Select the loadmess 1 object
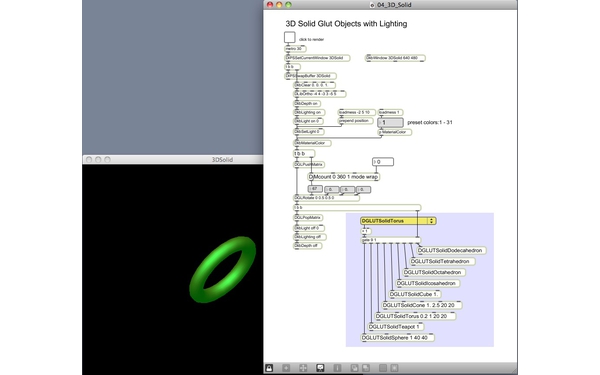The image size is (600, 375). pos(390,112)
